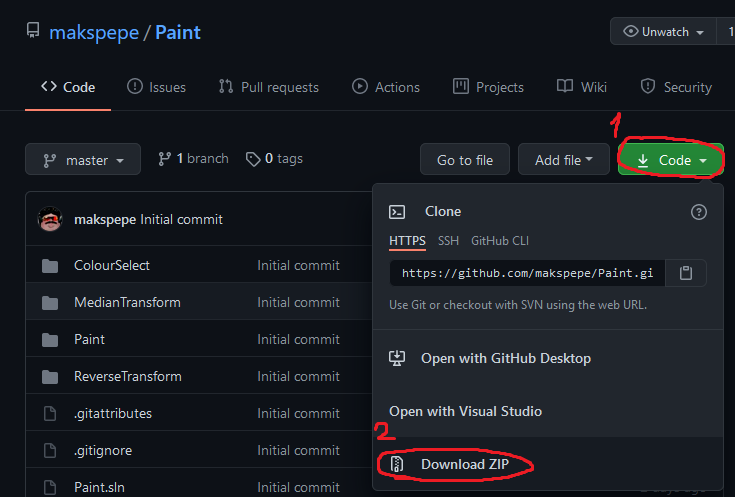View the 0 tags link
This screenshot has height=497, width=735.
tap(274, 159)
